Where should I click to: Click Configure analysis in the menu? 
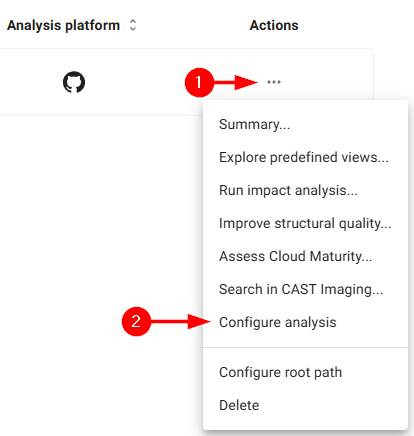point(278,322)
